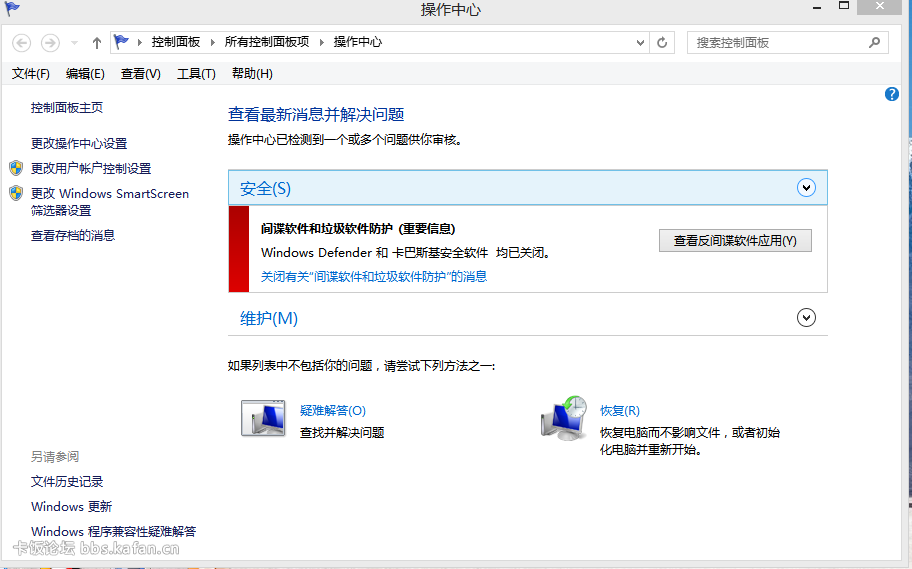Click the Action Center flag in address bar
This screenshot has width=912, height=569.
[121, 42]
